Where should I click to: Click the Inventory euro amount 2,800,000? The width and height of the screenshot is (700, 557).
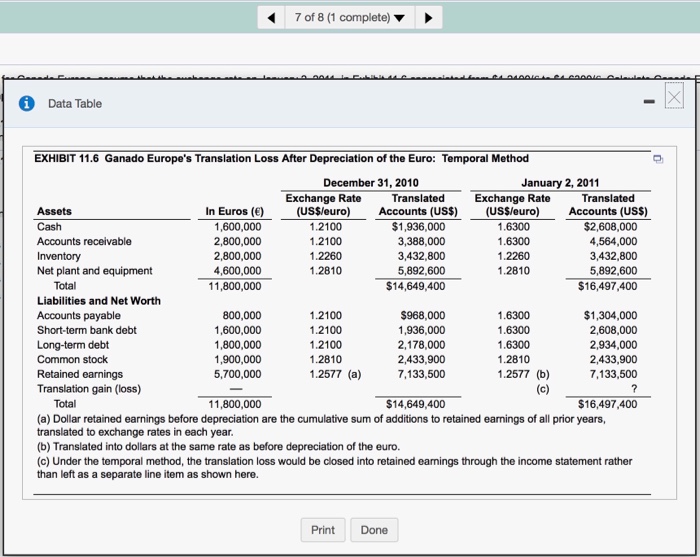237,256
